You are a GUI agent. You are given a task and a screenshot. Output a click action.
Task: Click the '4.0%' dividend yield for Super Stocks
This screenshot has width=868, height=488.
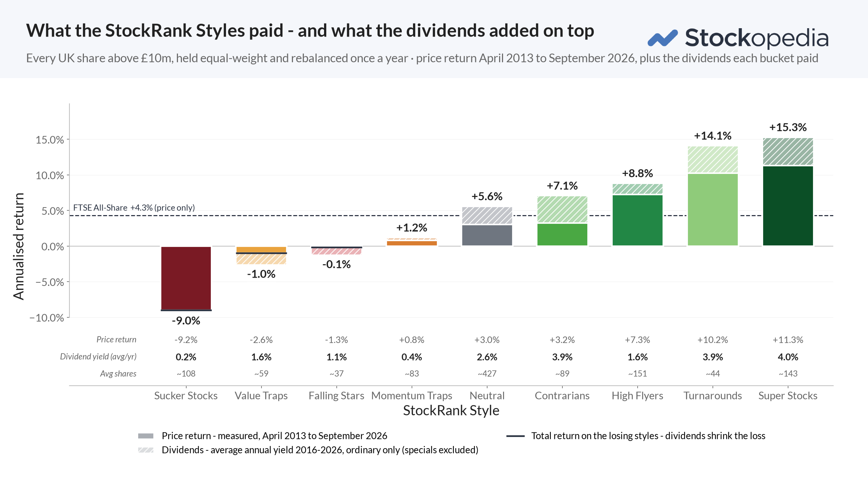[788, 357]
